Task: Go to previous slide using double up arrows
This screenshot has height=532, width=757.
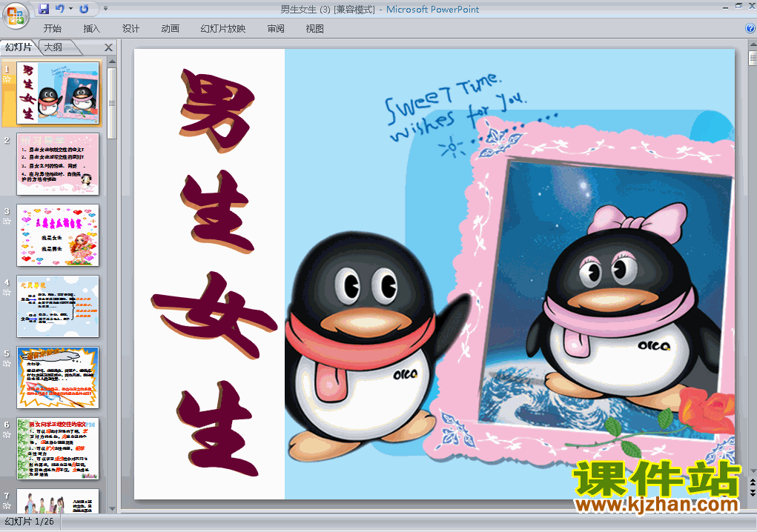Action: point(753,482)
